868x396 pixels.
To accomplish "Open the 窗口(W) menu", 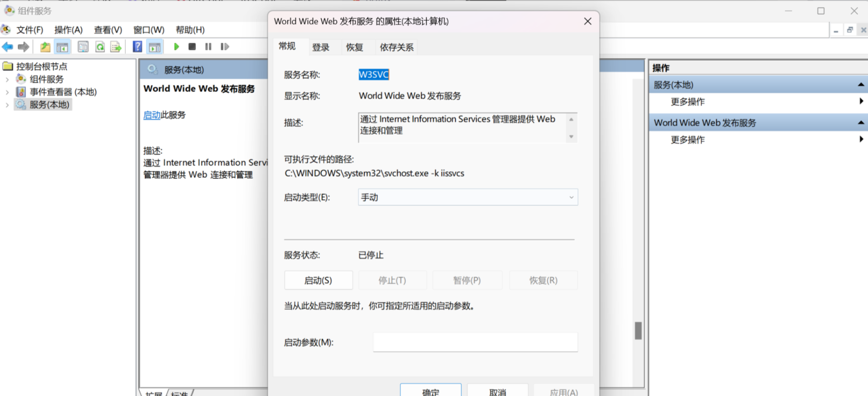I will pos(149,30).
